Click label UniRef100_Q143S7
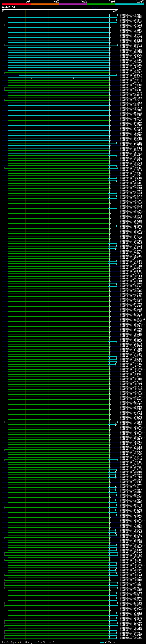 coord(131,296)
